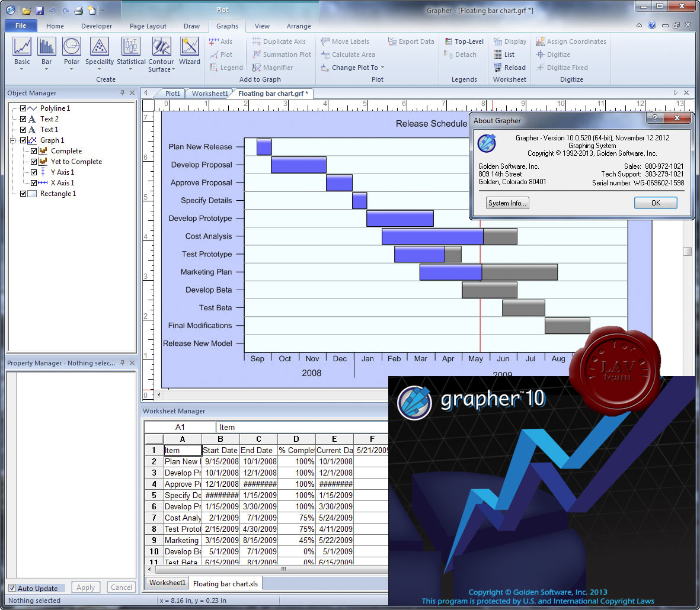Click Export Data
This screenshot has width=700, height=610.
[x=411, y=41]
